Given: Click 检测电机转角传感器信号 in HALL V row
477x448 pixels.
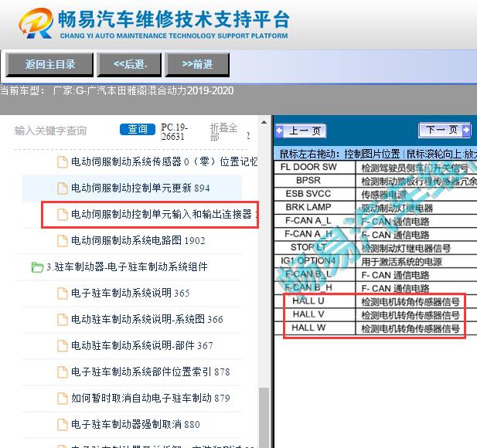Looking at the screenshot, I should click(410, 315).
